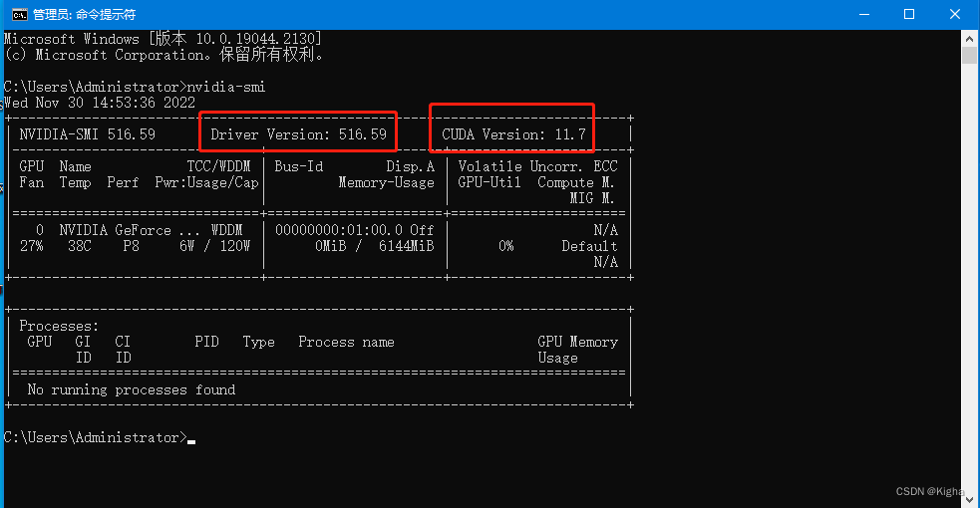Click the 'GPU Memory' column header
Viewport: 980px width, 508px height.
(x=577, y=342)
